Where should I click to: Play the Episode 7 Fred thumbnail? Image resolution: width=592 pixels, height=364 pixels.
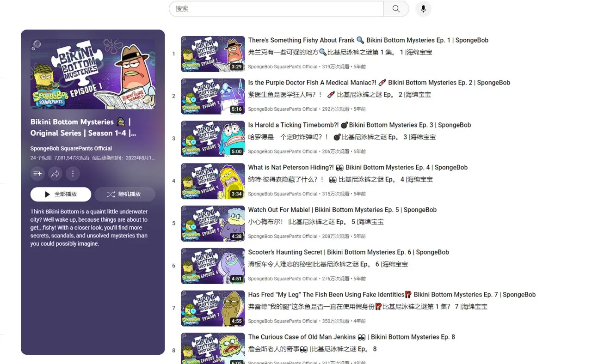click(213, 309)
